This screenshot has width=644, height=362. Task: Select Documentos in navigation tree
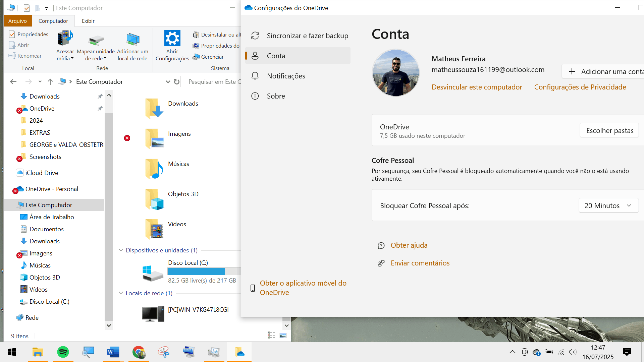point(46,229)
